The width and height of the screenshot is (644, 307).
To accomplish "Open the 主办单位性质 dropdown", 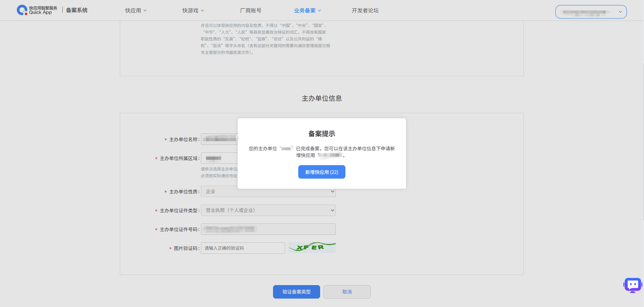I will coord(268,191).
